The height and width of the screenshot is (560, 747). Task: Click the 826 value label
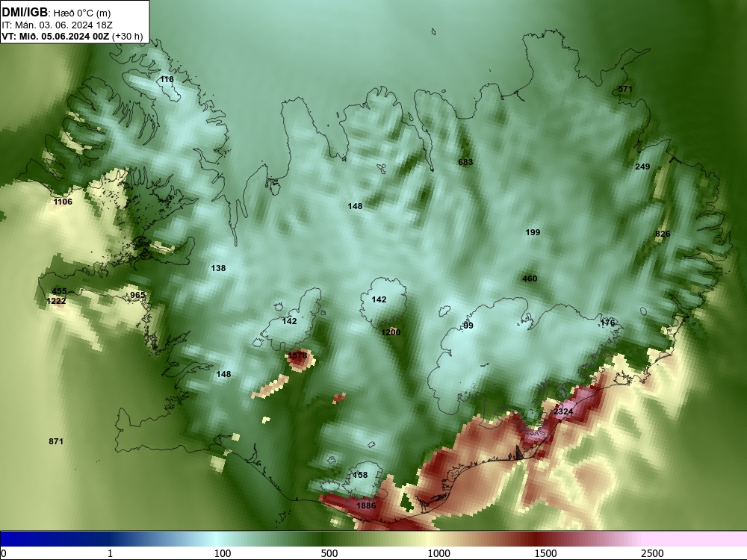coord(663,234)
